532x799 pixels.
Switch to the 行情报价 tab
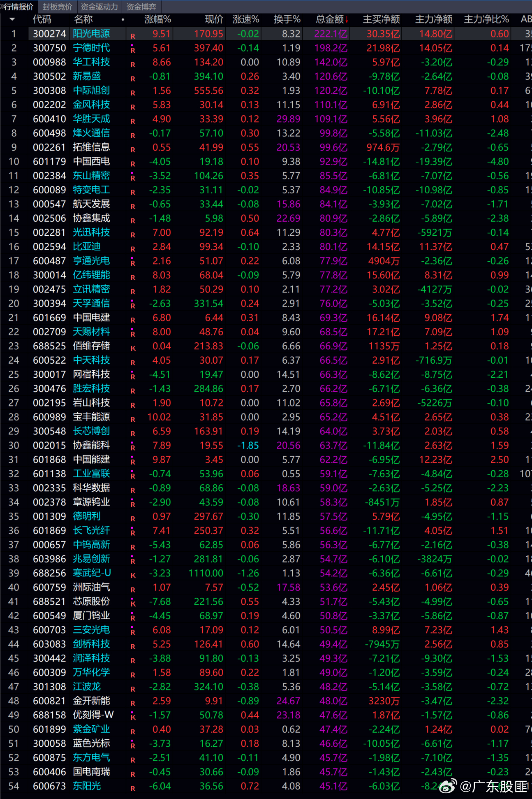click(19, 7)
